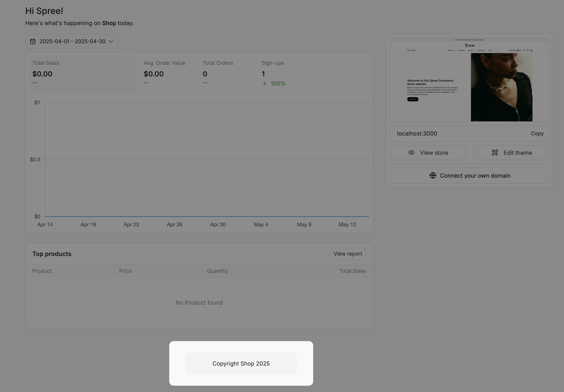
Task: Click the model photo in store preview
Action: [501, 87]
